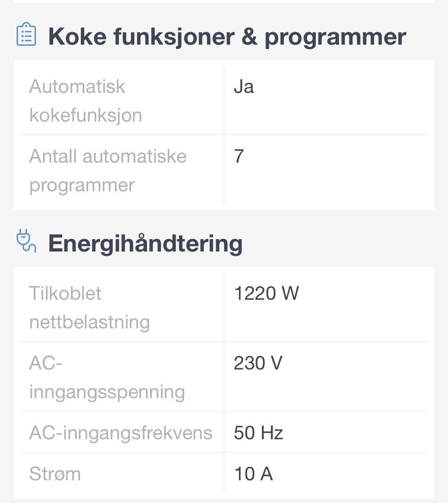Tap the 10 A value

[253, 474]
